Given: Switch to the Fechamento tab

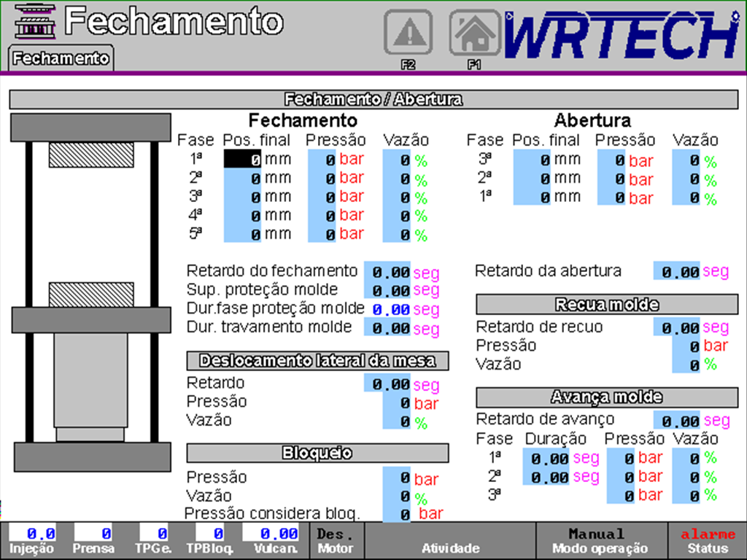Looking at the screenshot, I should click(60, 58).
